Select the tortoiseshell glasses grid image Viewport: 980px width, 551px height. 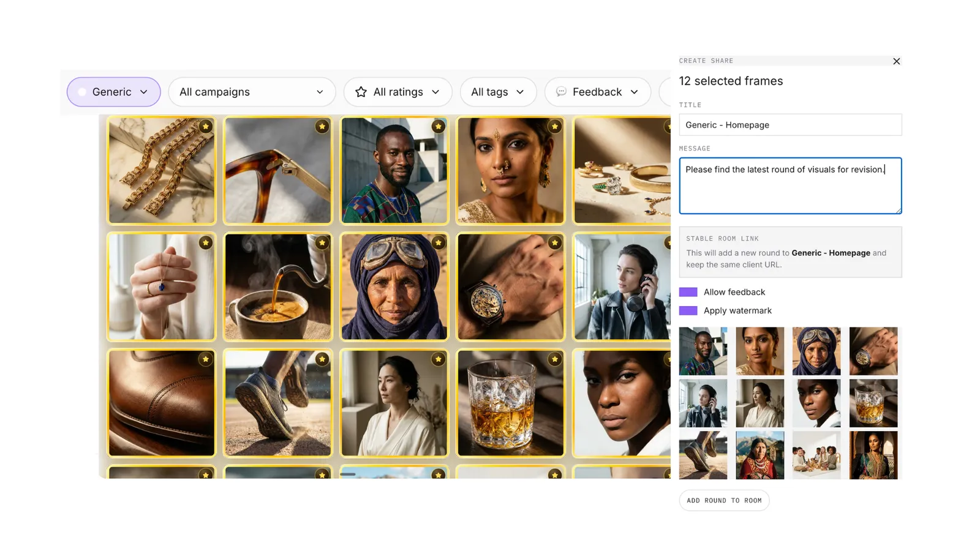[x=278, y=170]
